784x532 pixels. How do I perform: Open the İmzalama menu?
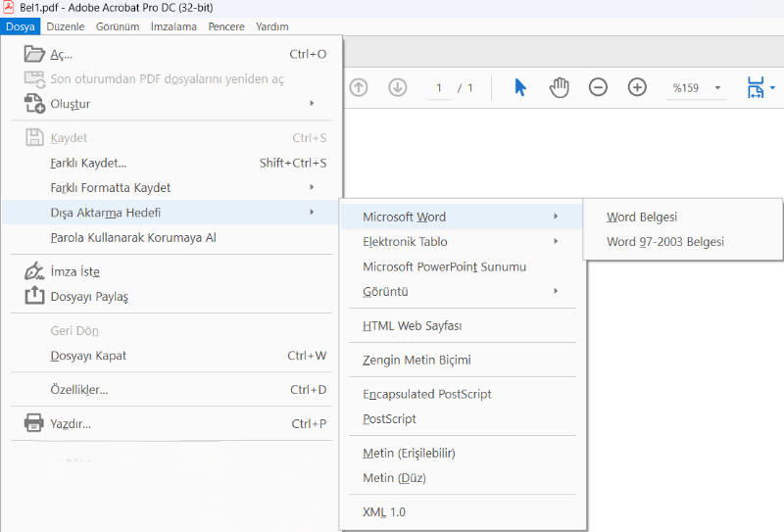(173, 26)
